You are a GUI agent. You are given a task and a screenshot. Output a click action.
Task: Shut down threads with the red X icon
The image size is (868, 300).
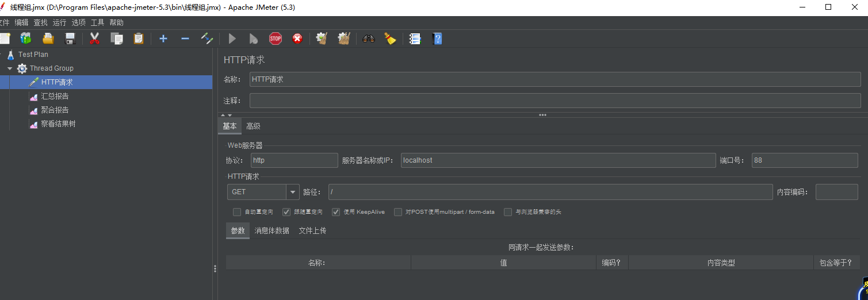point(297,39)
